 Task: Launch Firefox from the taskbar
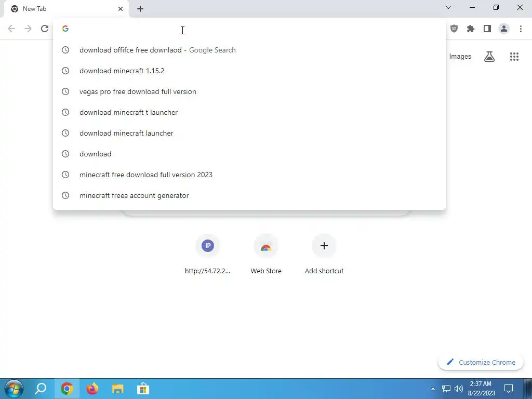[92, 389]
